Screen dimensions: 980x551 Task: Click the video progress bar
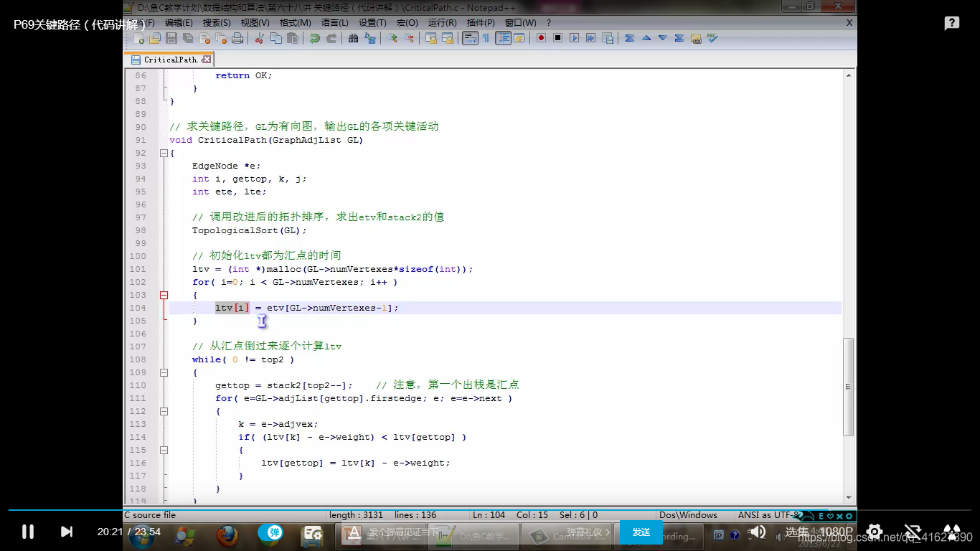click(x=490, y=510)
